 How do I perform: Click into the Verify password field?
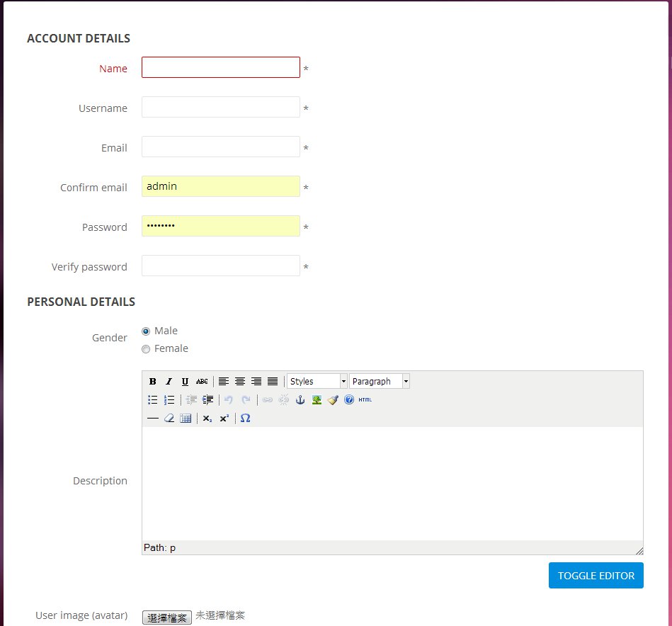click(x=221, y=266)
